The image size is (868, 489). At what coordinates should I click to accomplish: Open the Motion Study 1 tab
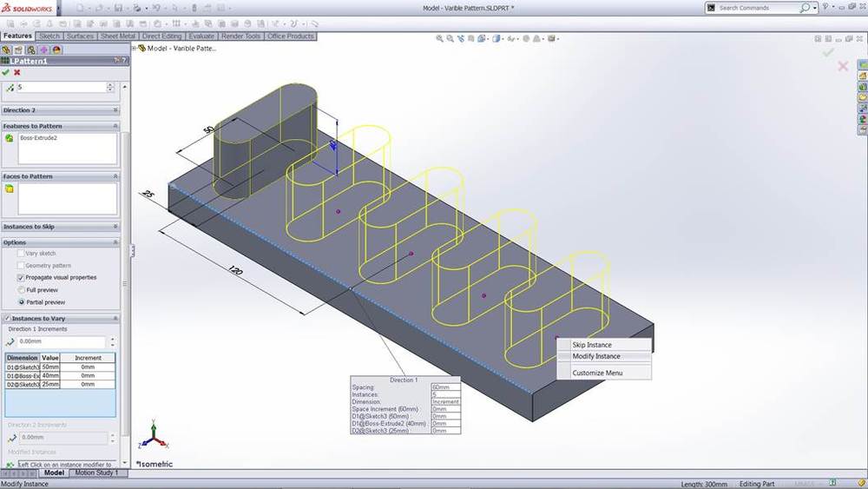(96, 473)
